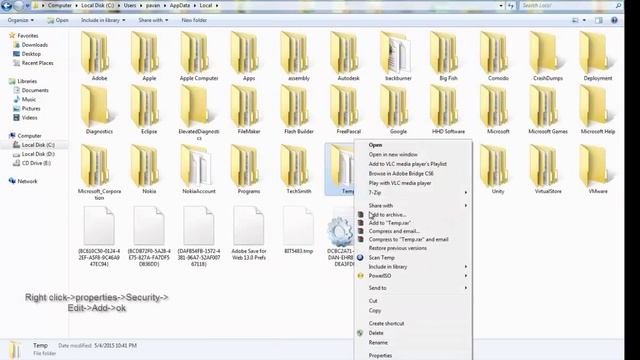
Task: Go back with the Back arrow button
Action: coord(7,6)
